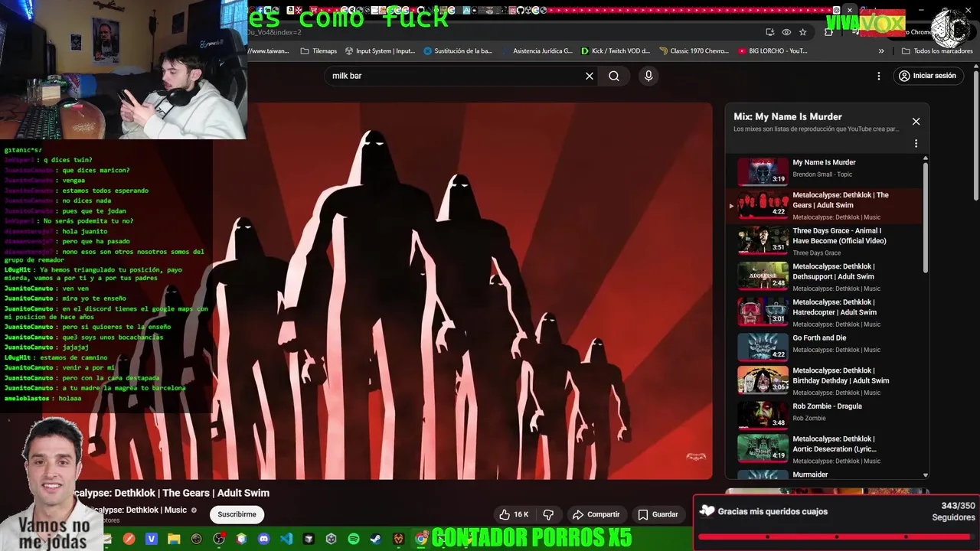
Task: Click the 'Brendon Small - Topic' channel text
Action: point(822,174)
